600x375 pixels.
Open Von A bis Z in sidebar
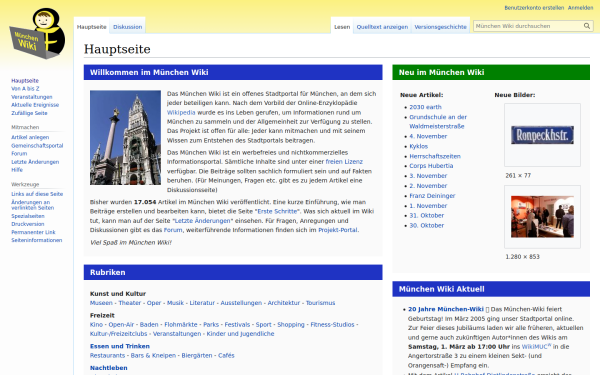pos(25,88)
